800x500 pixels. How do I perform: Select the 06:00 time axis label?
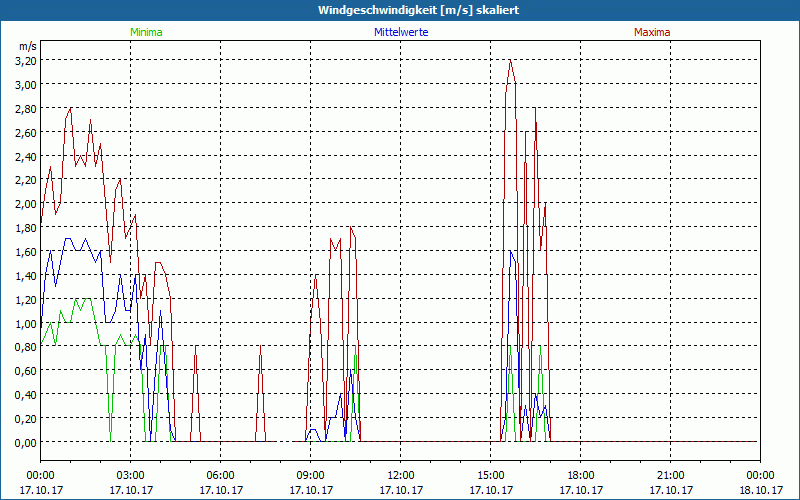tap(220, 475)
